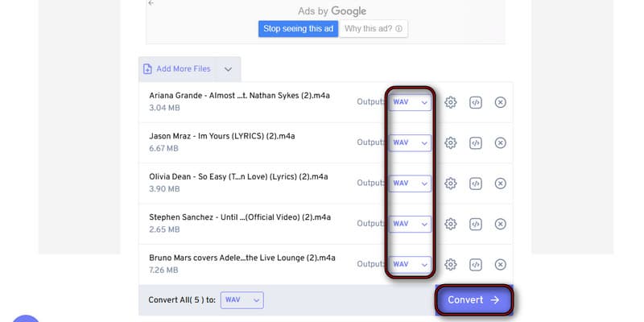Image resolution: width=644 pixels, height=322 pixels.
Task: Open WAV output dropdown for Bruno Mars file
Action: pyautogui.click(x=411, y=265)
